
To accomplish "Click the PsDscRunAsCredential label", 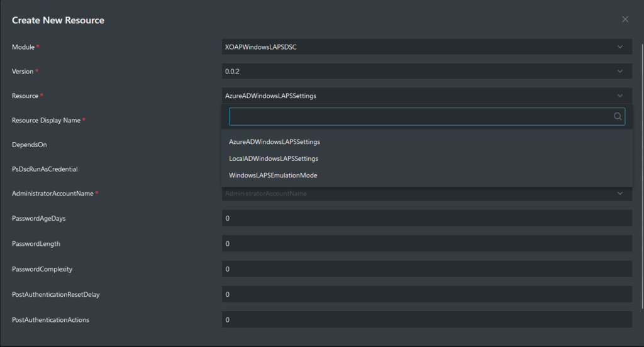I will (45, 169).
